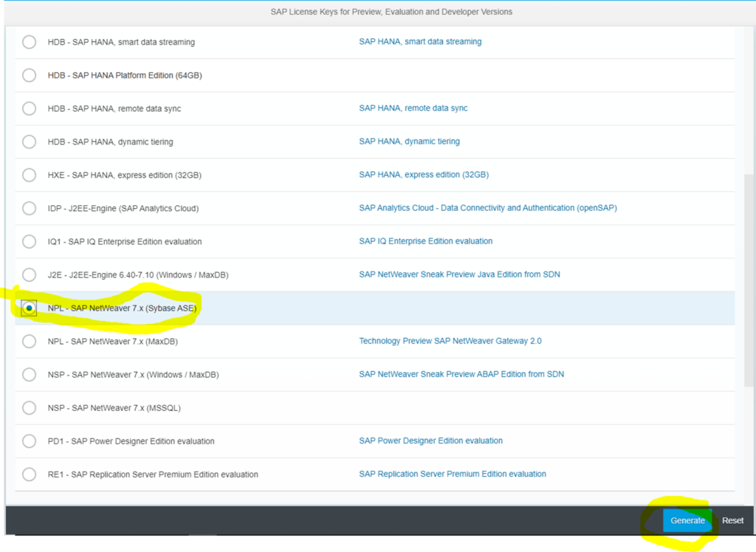This screenshot has width=756, height=552.
Task: Select NSP SAP NetWeaver 7.x (MSSQL) radio
Action: click(x=29, y=408)
